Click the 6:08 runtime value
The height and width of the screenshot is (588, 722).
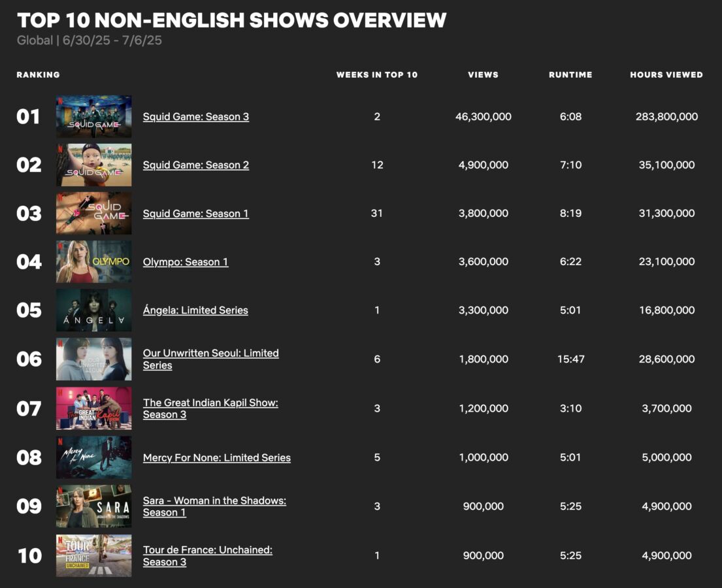tap(570, 116)
